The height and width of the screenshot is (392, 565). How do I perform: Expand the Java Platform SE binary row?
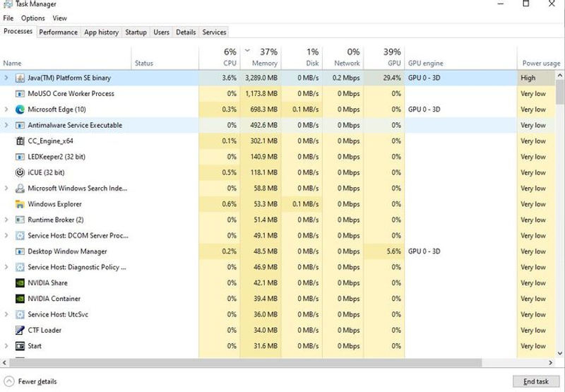point(6,78)
